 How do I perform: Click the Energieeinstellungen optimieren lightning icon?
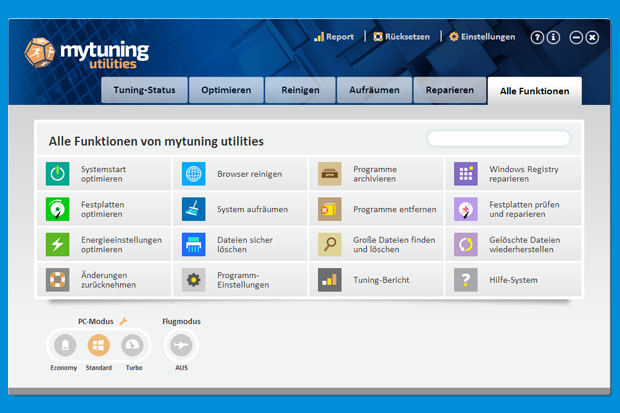[x=58, y=244]
